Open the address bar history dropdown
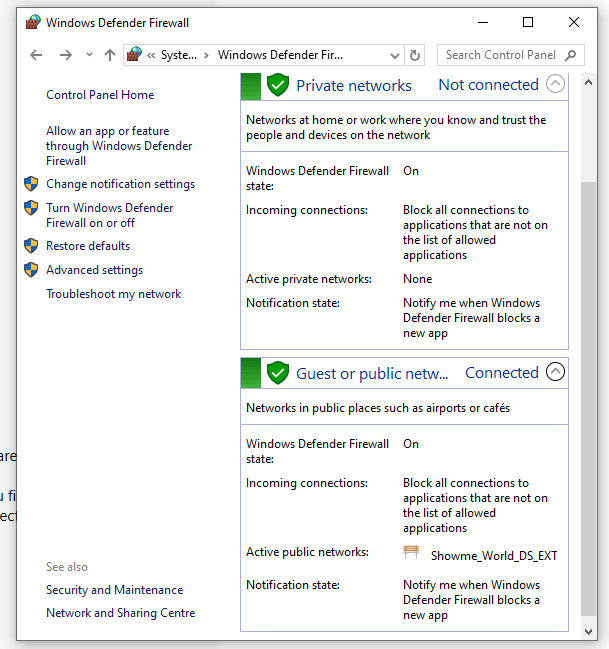 pos(395,55)
